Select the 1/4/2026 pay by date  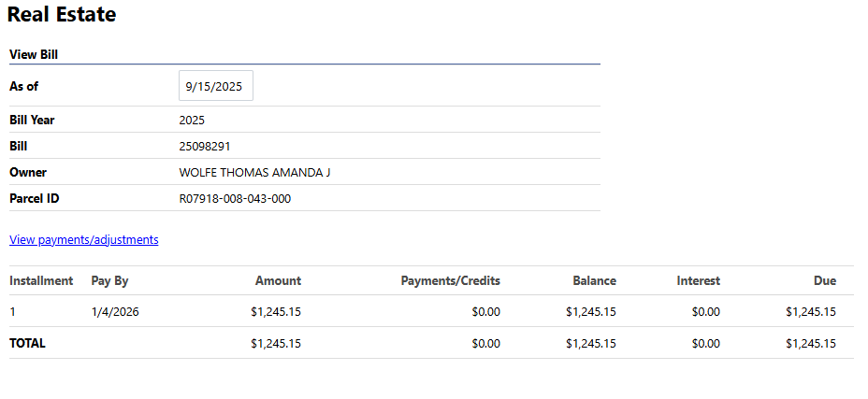click(115, 312)
